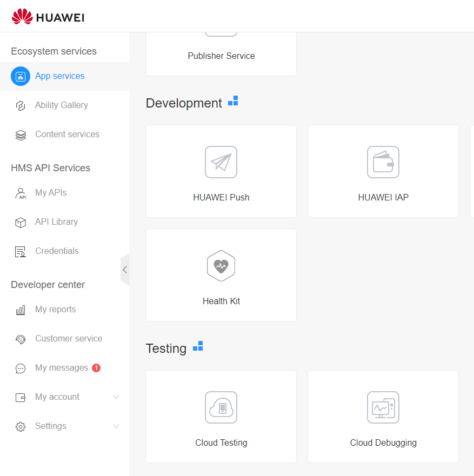Click the My messages chat bubble icon

tap(21, 368)
